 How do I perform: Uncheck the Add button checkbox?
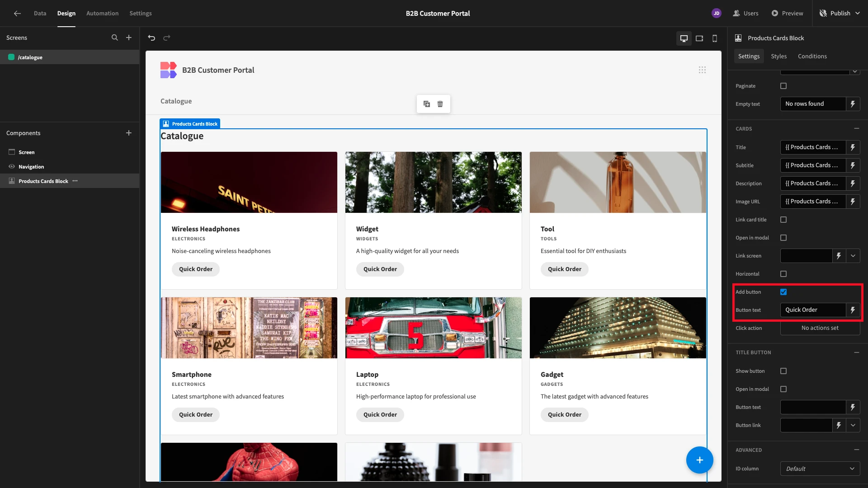[x=783, y=292]
